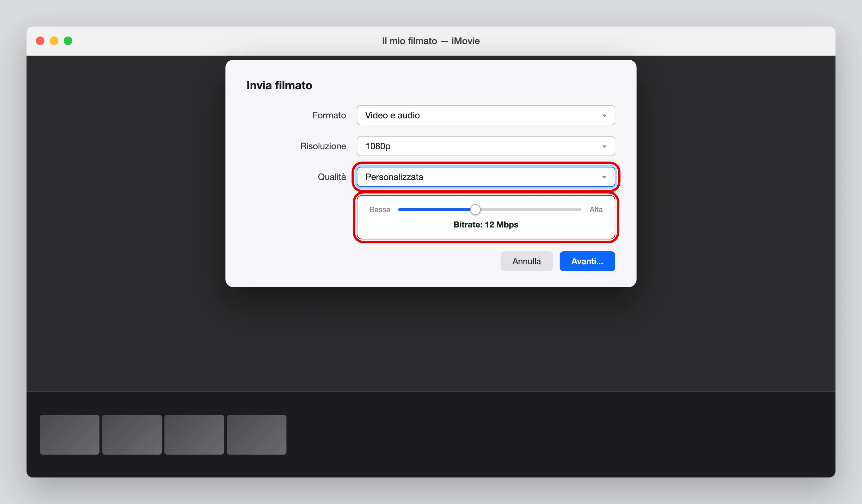Click the Avanti... button
The image size is (862, 504).
pos(587,261)
